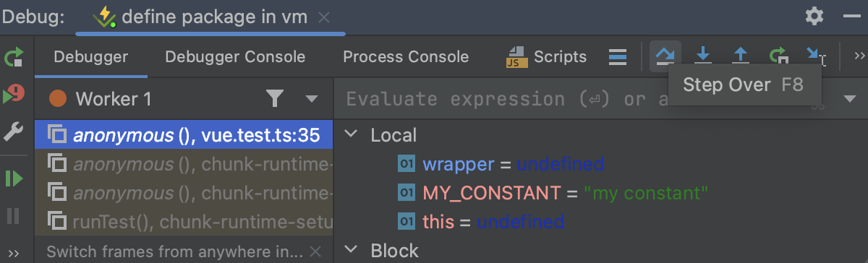Viewport: 868px width, 263px height.
Task: Close the define package in vm tab
Action: (324, 17)
